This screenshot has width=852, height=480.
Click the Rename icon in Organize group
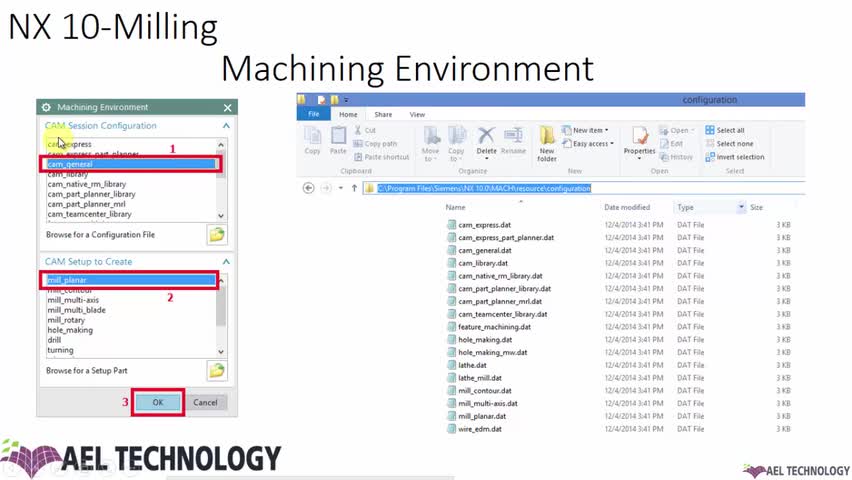click(x=513, y=141)
